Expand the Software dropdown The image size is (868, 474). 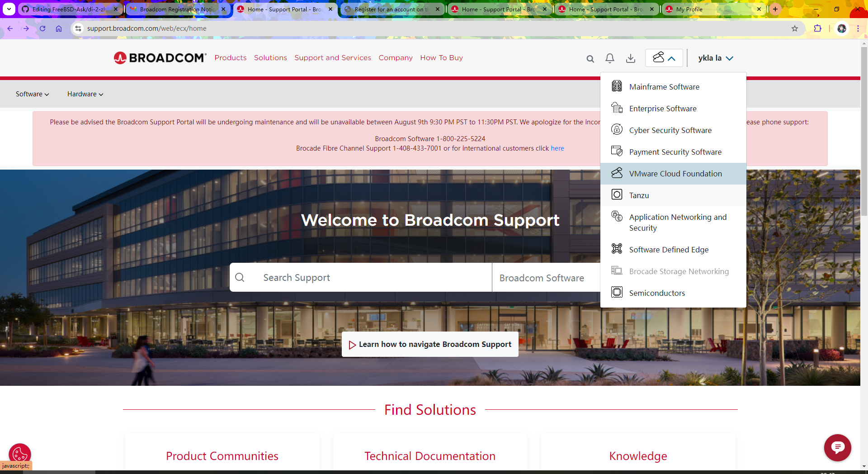pyautogui.click(x=32, y=94)
